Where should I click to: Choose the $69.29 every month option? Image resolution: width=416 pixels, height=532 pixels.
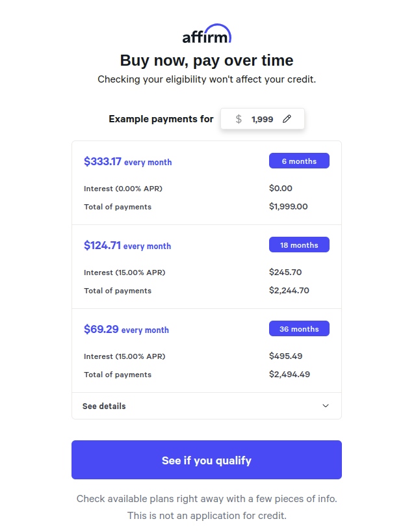(126, 330)
